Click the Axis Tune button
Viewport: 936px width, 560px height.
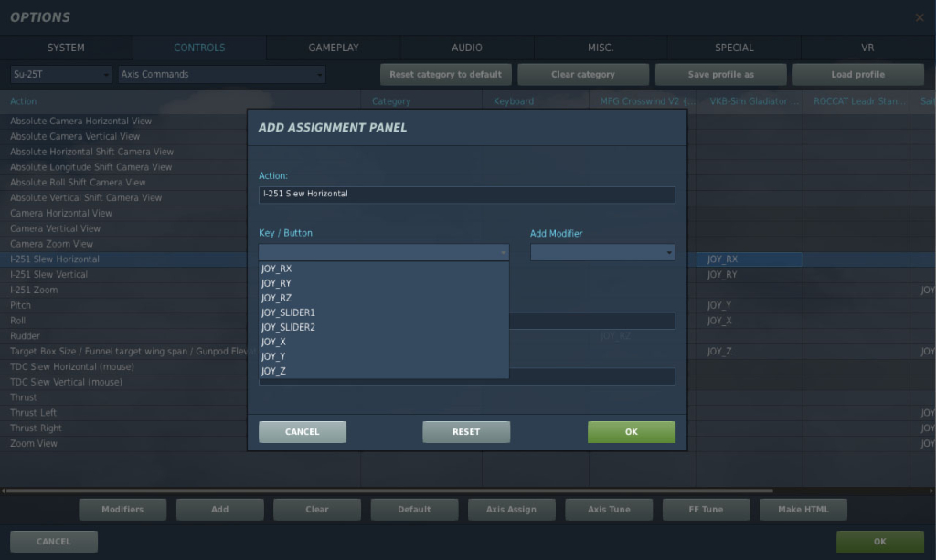tap(608, 510)
